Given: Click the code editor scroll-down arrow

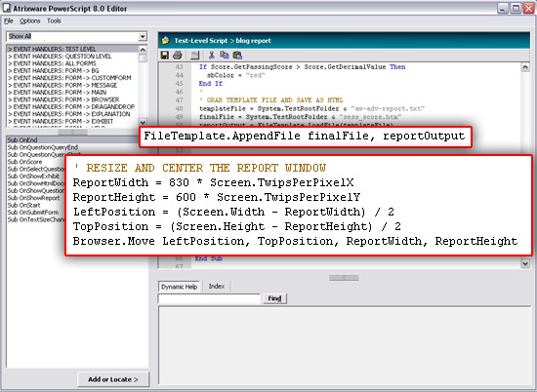Looking at the screenshot, I should click(x=525, y=263).
